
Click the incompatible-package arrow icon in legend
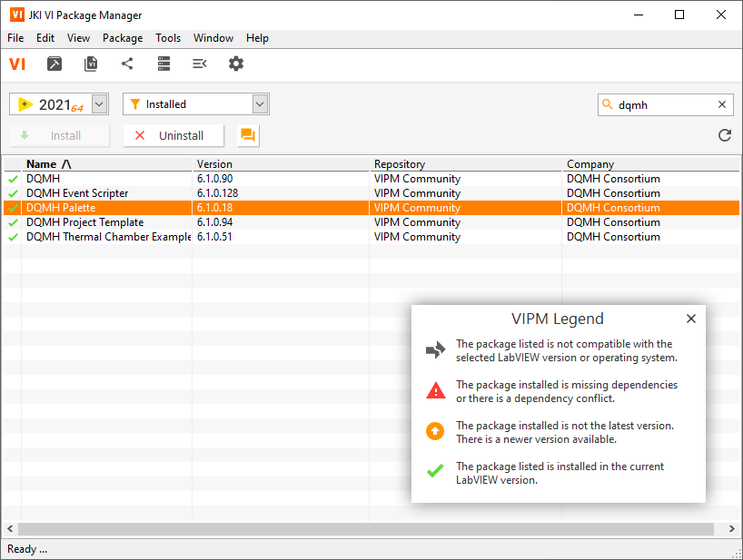pos(435,350)
